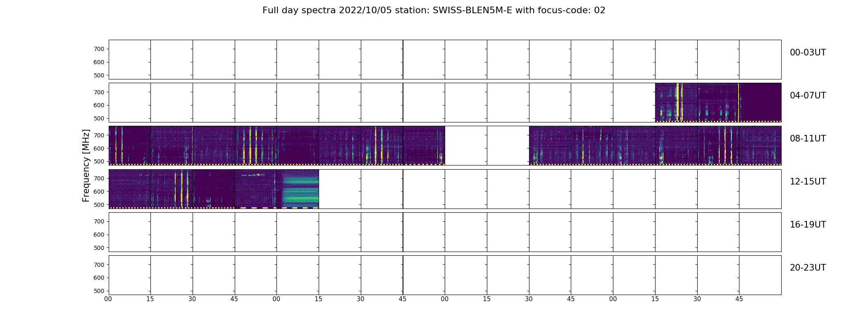Click the 700 tick label of the 12-15UT row
This screenshot has height=331, width=868.
[99, 178]
